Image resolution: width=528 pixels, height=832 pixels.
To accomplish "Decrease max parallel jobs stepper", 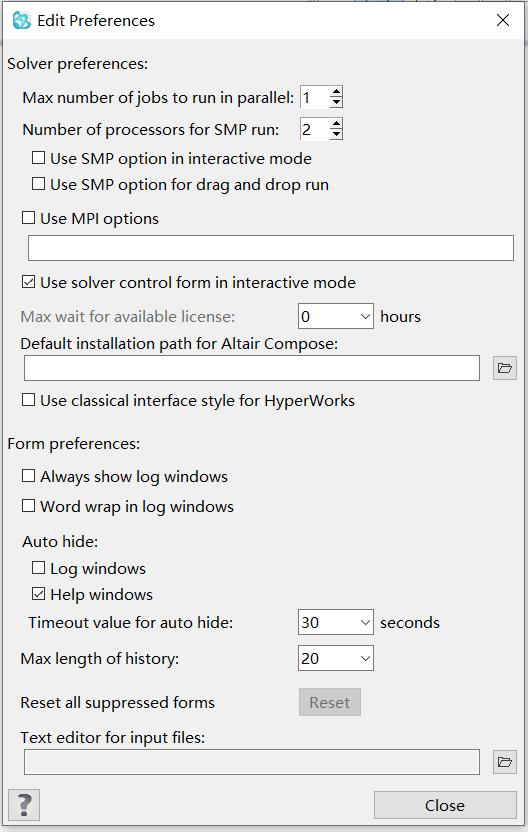I will click(336, 103).
